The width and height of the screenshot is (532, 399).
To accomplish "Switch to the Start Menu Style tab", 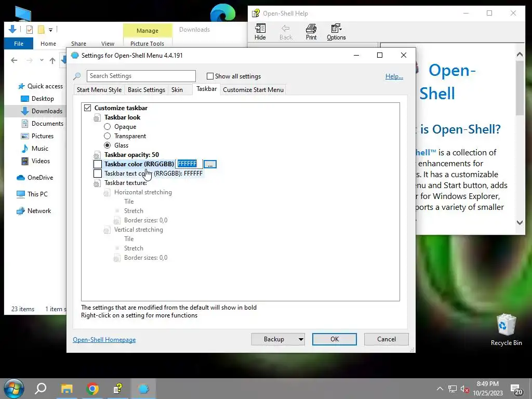I will [99, 89].
